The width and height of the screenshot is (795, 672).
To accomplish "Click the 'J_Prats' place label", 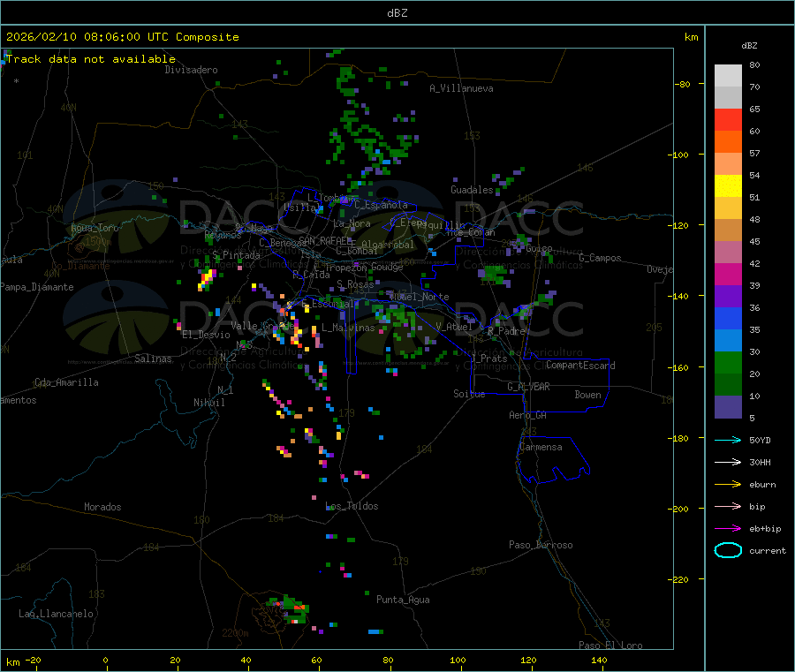I will [x=489, y=359].
